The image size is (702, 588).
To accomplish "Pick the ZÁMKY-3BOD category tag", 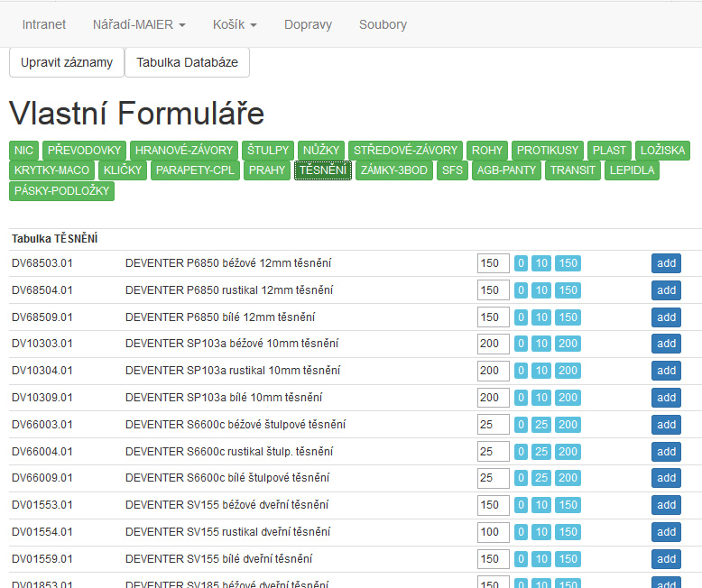I will pyautogui.click(x=393, y=170).
